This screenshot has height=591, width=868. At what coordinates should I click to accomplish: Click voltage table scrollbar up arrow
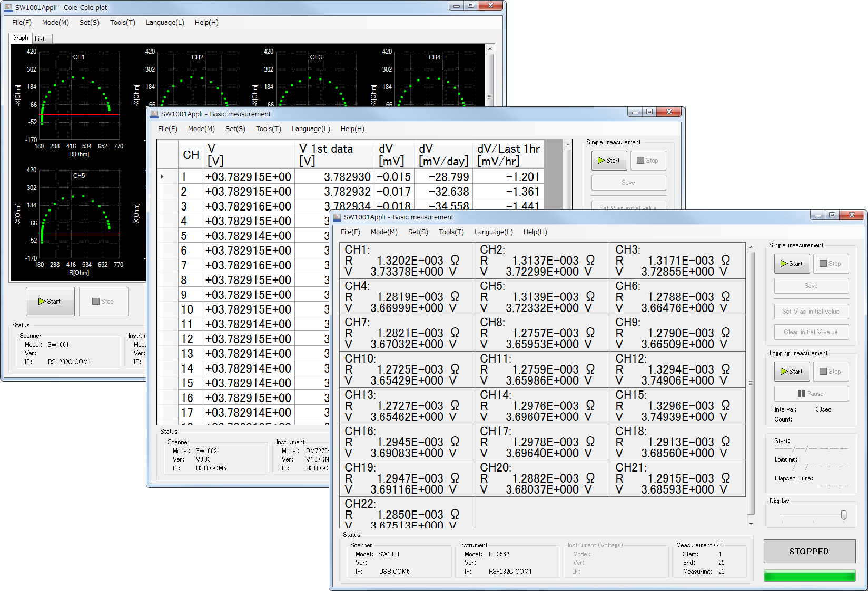tap(567, 144)
